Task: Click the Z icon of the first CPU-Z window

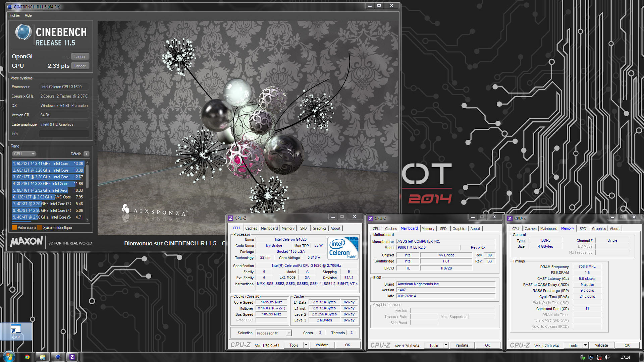Action: (x=230, y=218)
